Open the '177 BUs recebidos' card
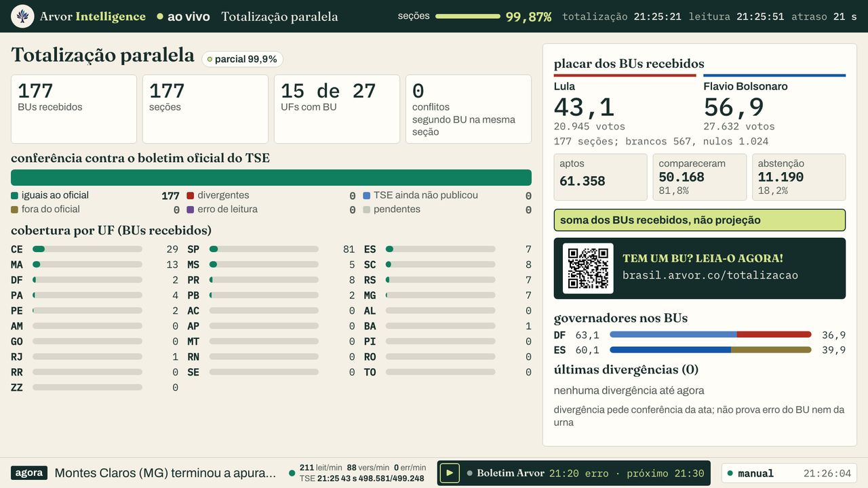The width and height of the screenshot is (868, 488). point(74,109)
